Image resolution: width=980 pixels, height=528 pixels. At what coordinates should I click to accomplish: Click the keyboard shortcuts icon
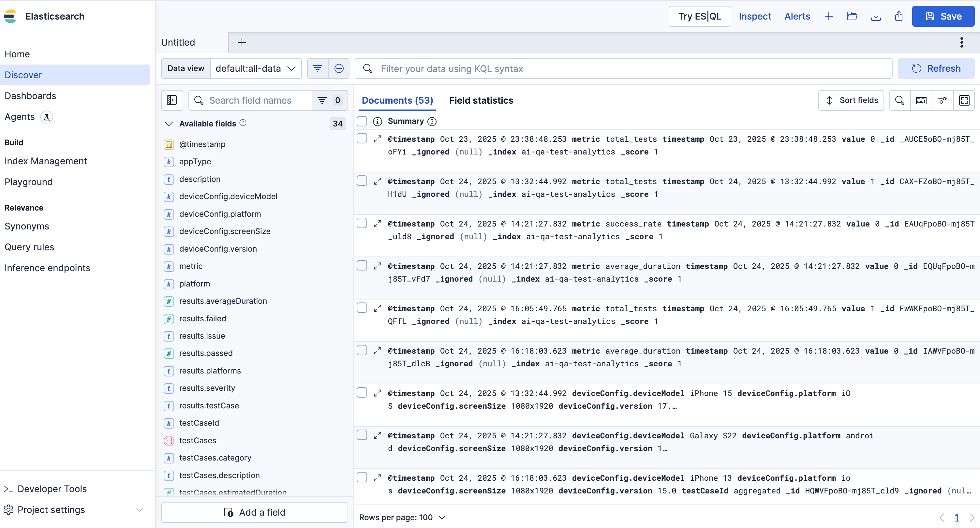pyautogui.click(x=921, y=100)
